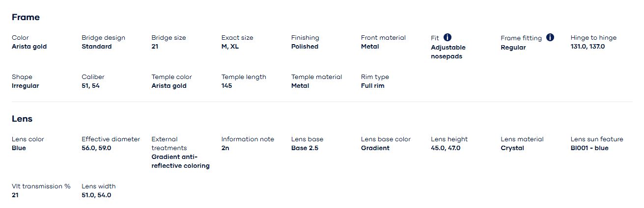Select the Irregular shape value
This screenshot has height=208, width=644.
[x=25, y=86]
